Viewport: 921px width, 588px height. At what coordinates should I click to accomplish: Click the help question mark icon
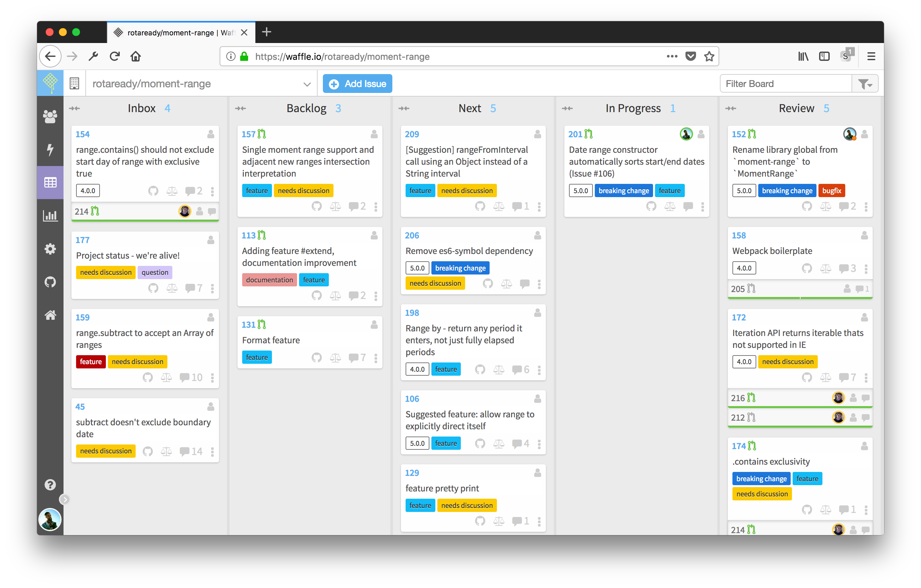50,484
